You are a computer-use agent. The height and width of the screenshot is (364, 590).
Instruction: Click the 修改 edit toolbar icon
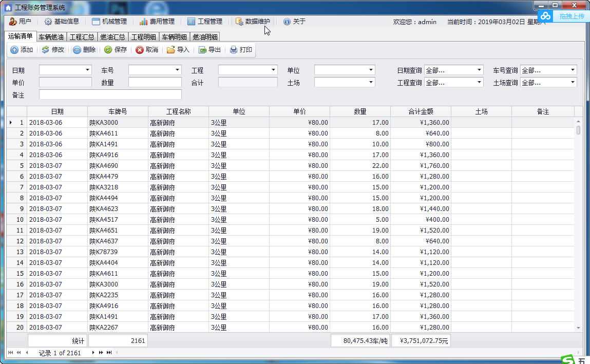pos(46,50)
